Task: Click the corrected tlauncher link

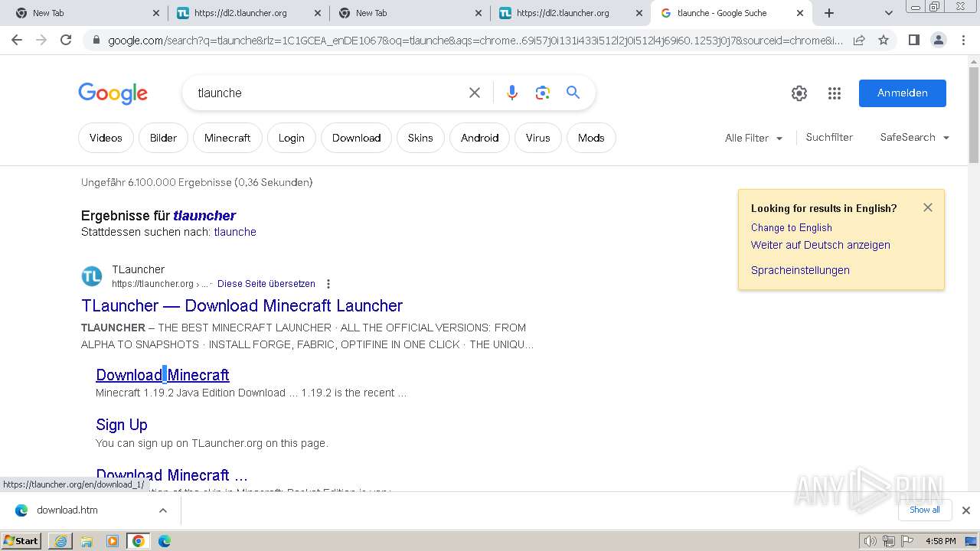Action: [204, 216]
